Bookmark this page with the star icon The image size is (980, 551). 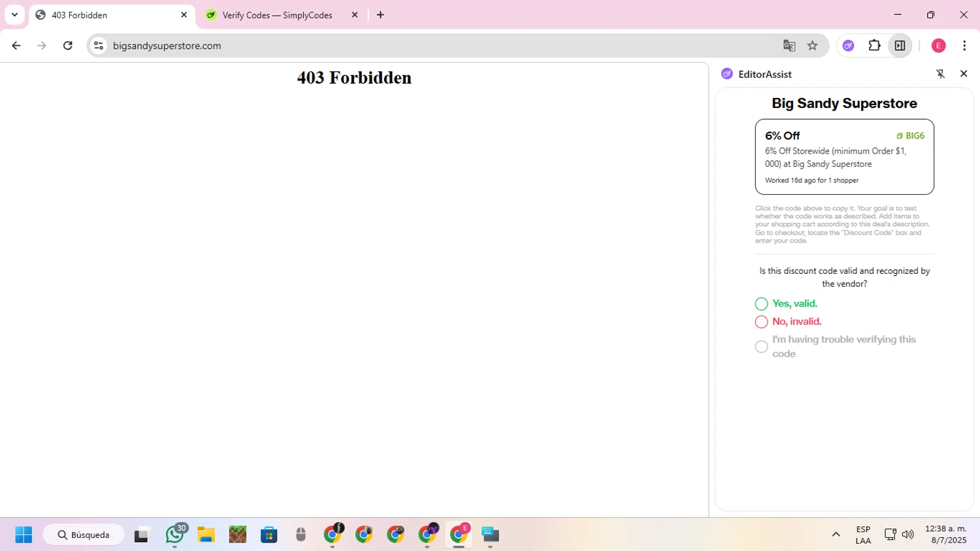[812, 46]
